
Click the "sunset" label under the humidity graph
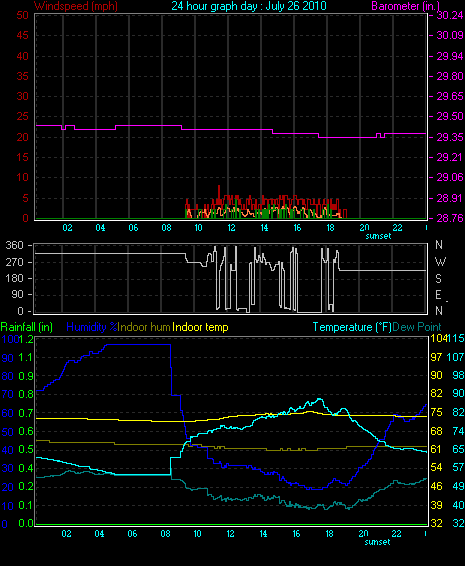(x=377, y=542)
